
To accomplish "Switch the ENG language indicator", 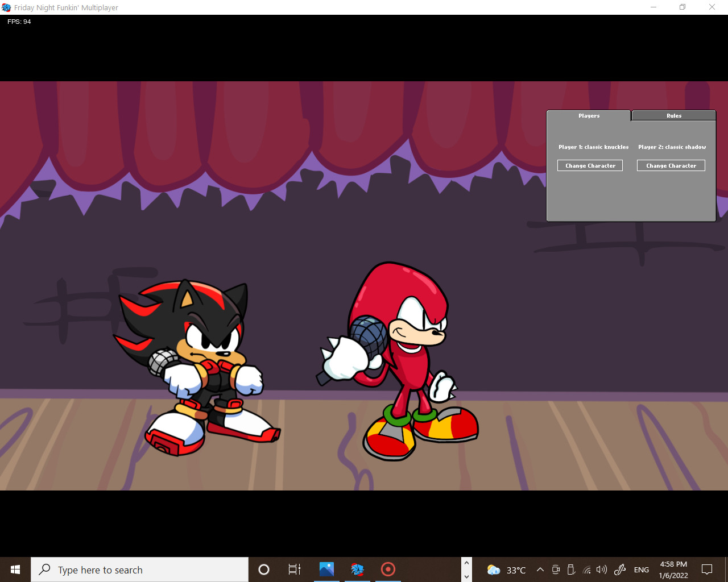I will point(641,569).
